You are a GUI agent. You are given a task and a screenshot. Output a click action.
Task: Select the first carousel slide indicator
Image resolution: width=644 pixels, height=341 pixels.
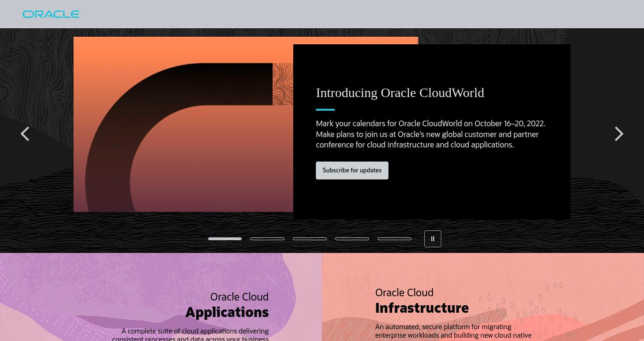[225, 239]
